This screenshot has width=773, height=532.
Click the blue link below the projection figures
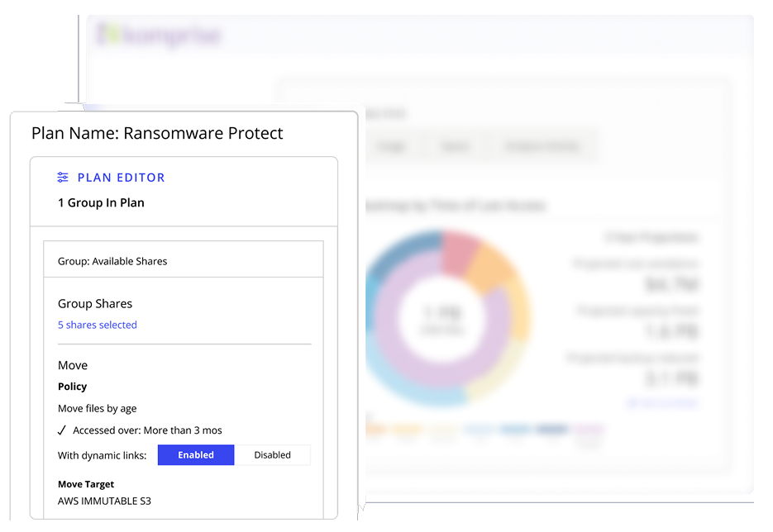pos(661,402)
